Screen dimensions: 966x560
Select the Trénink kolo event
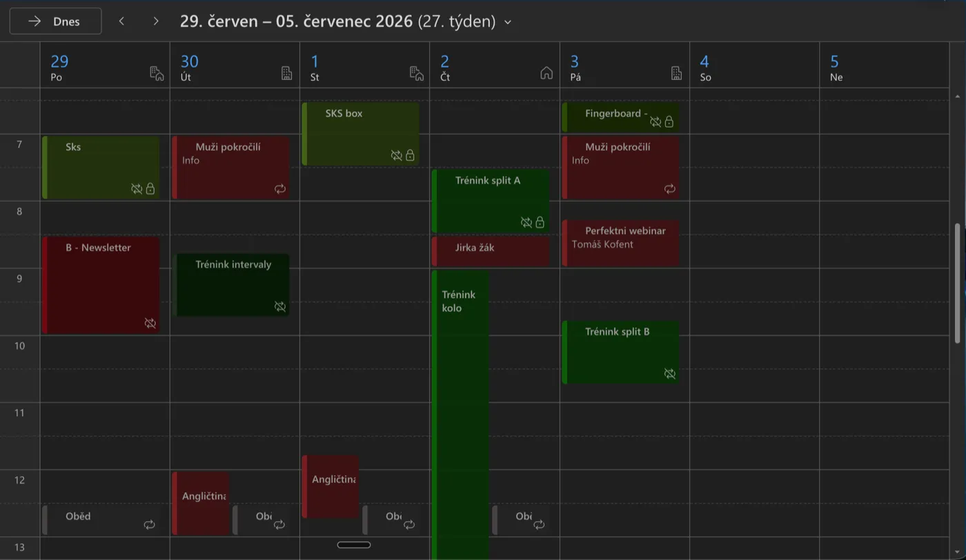tap(460, 415)
